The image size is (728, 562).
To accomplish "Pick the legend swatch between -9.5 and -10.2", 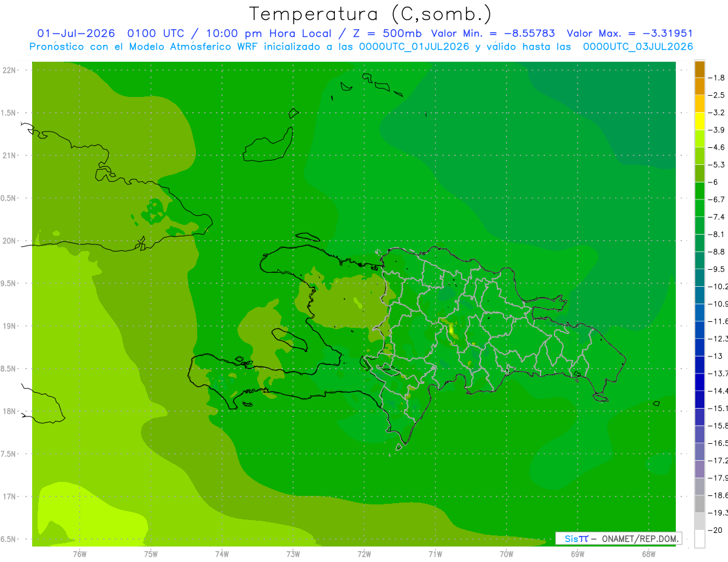I will (x=699, y=278).
